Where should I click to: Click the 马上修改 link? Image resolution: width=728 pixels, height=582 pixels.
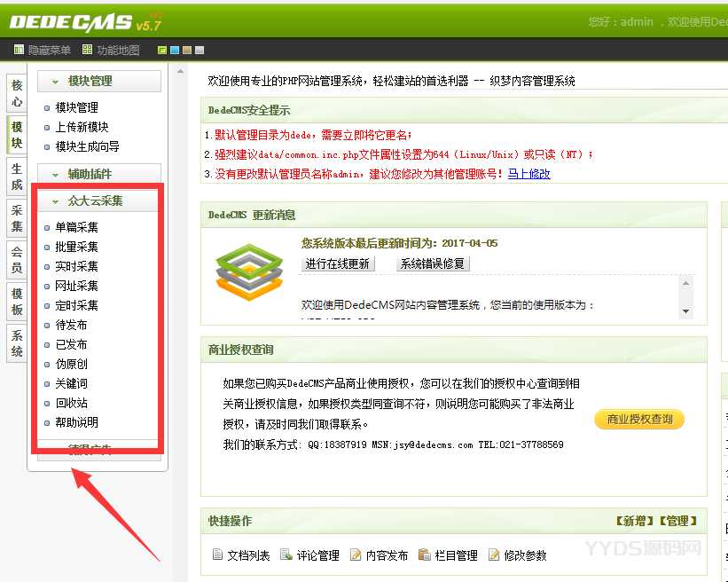(x=528, y=174)
